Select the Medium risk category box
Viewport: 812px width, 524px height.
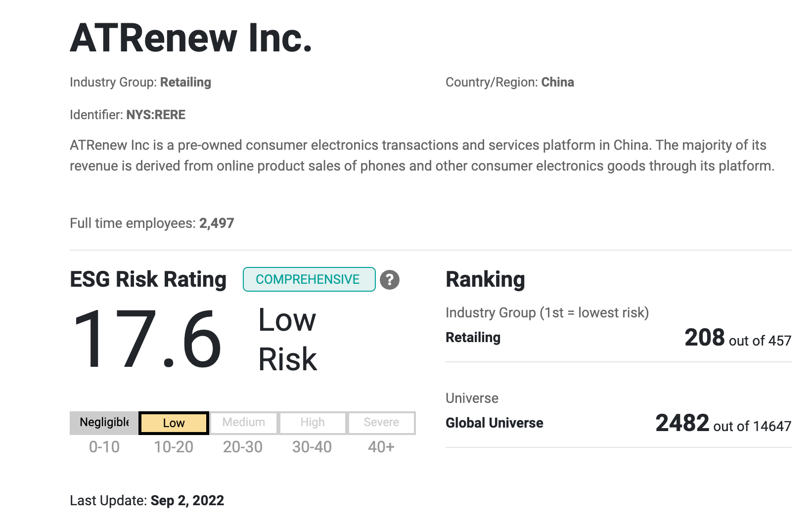click(243, 423)
